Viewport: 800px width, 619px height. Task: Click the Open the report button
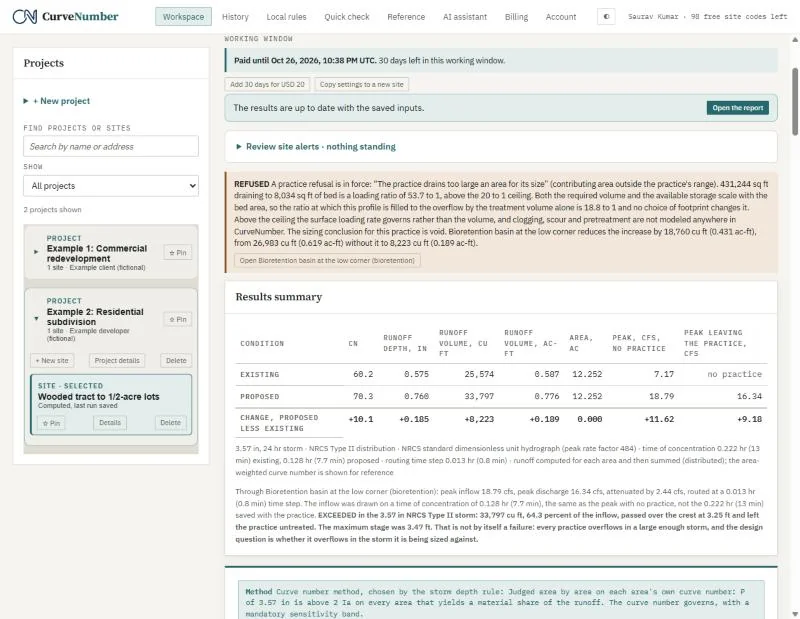737,108
